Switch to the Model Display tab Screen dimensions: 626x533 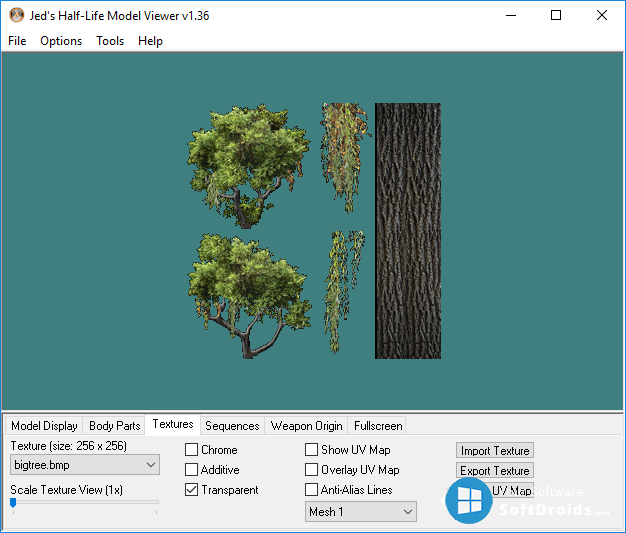tap(44, 426)
